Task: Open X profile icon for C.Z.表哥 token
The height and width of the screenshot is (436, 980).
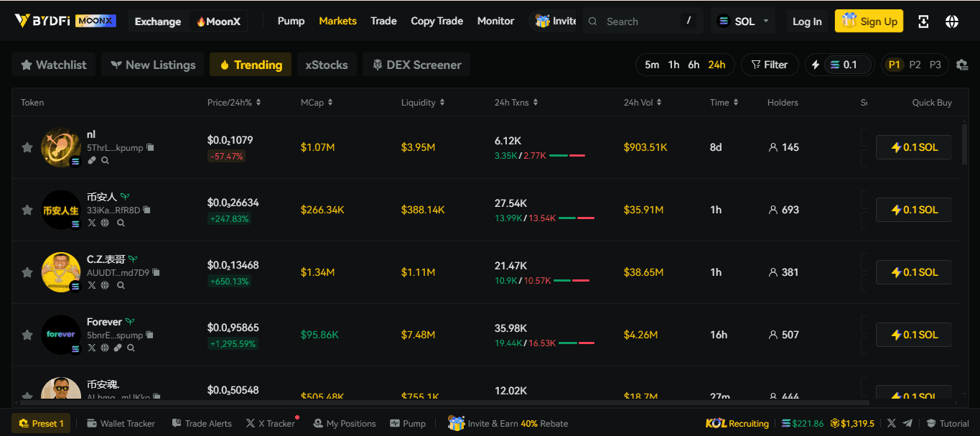Action: point(92,285)
